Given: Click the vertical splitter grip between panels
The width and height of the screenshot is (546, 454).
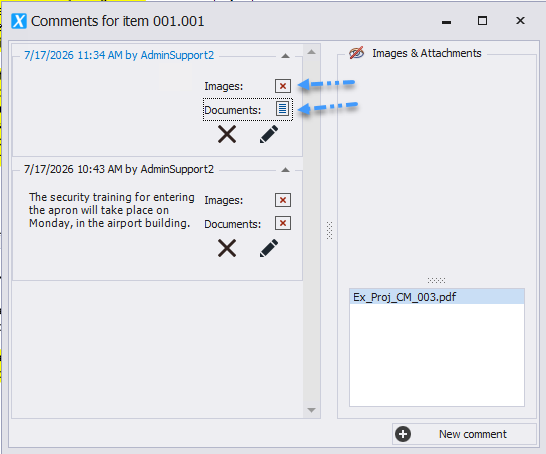Looking at the screenshot, I should coord(329,230).
